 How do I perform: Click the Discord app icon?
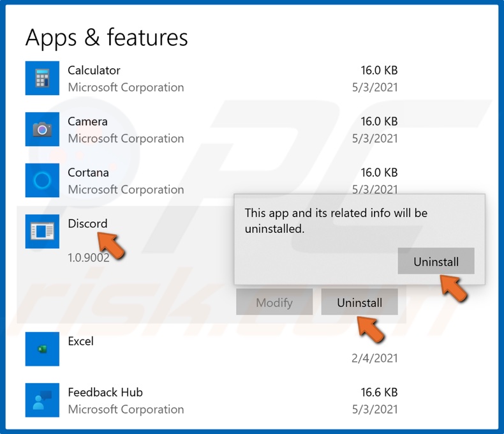(42, 232)
